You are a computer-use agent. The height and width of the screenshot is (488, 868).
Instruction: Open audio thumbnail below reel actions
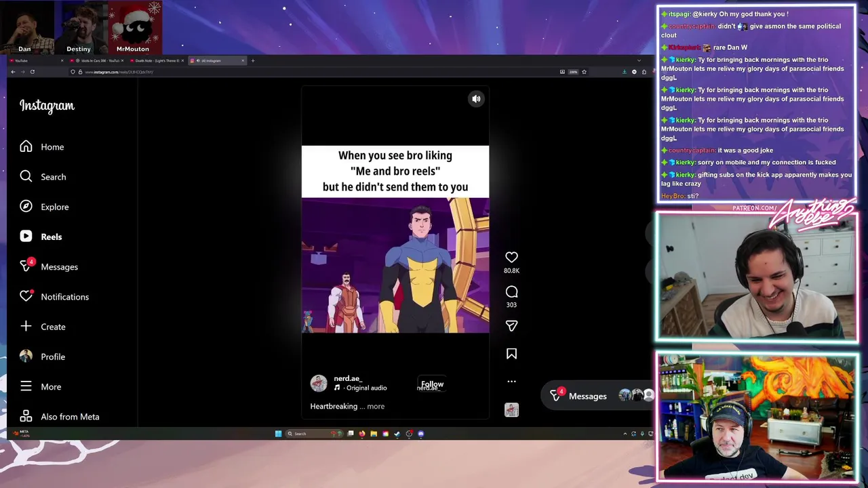coord(511,409)
